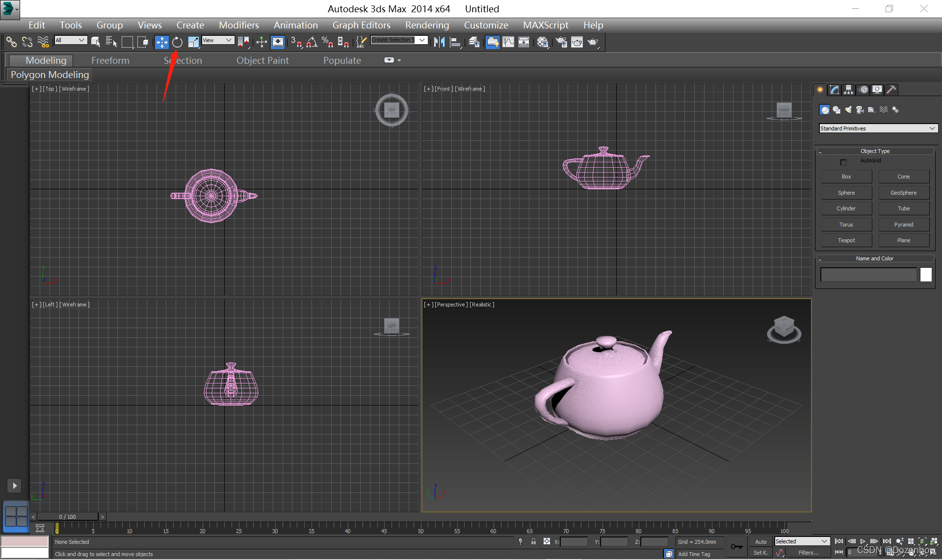942x560 pixels.
Task: Activate the Select and Move tool
Action: click(161, 43)
